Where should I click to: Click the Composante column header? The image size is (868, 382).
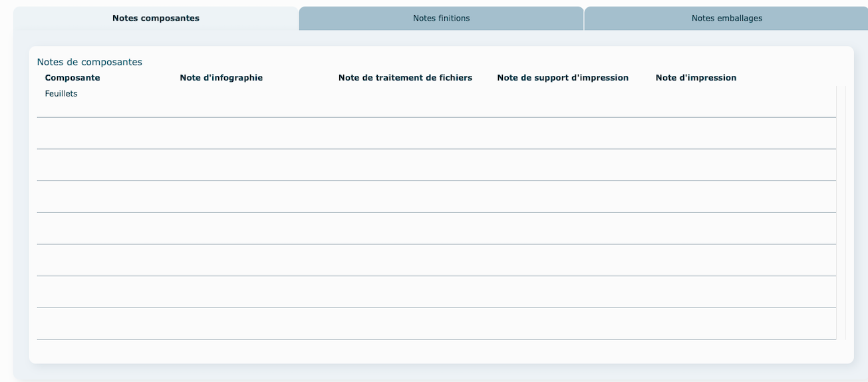72,78
